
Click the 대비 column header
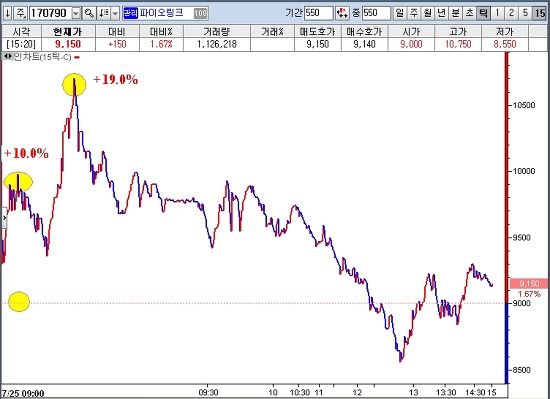[117, 31]
